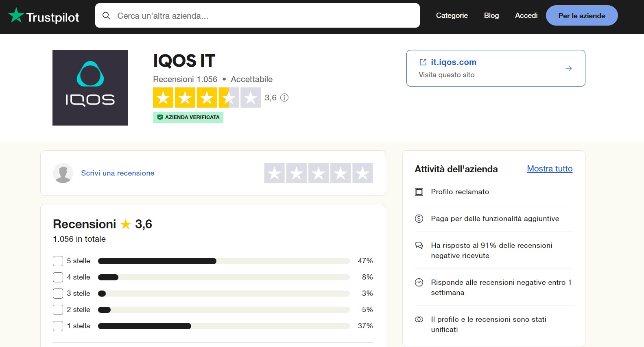The height and width of the screenshot is (347, 644).
Task: Click 'Il profilo e le recensioni sono stati unificati'
Action: (x=489, y=324)
